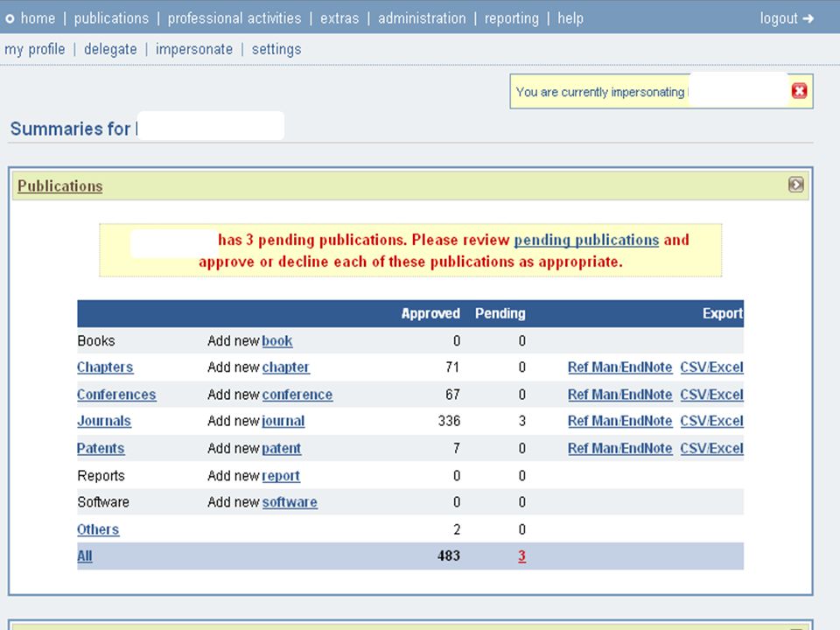The height and width of the screenshot is (630, 840).
Task: Select the Journals pending count 3
Action: click(521, 421)
